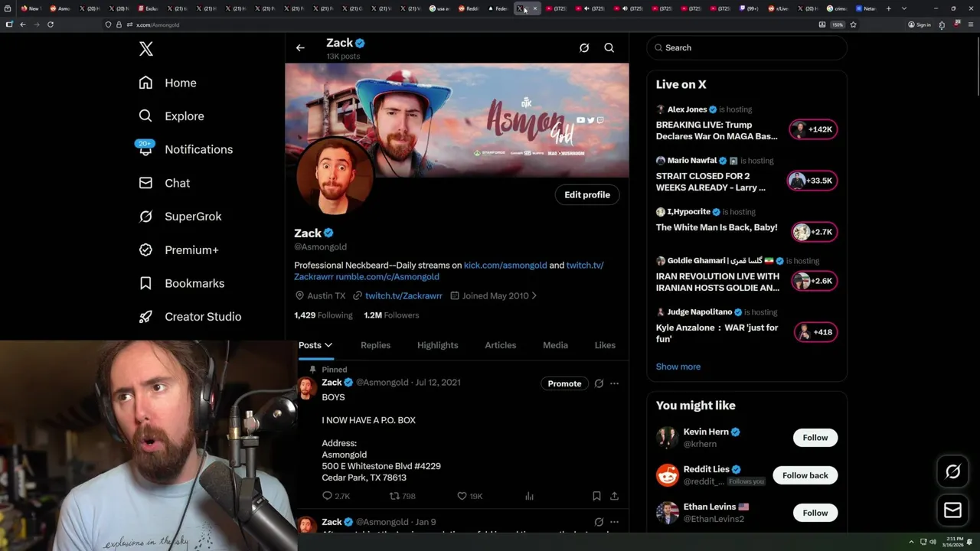Click the +418 listener badge
Image resolution: width=980 pixels, height=551 pixels.
tap(816, 332)
